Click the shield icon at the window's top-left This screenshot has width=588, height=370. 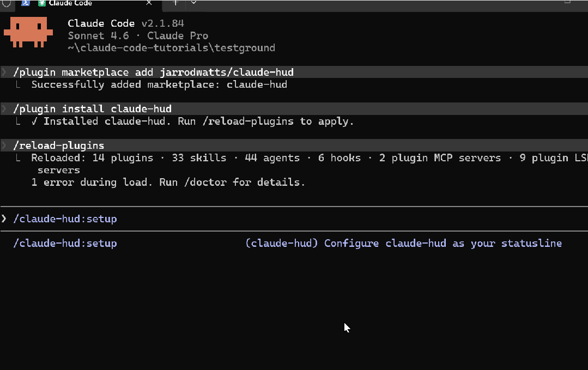[6, 3]
